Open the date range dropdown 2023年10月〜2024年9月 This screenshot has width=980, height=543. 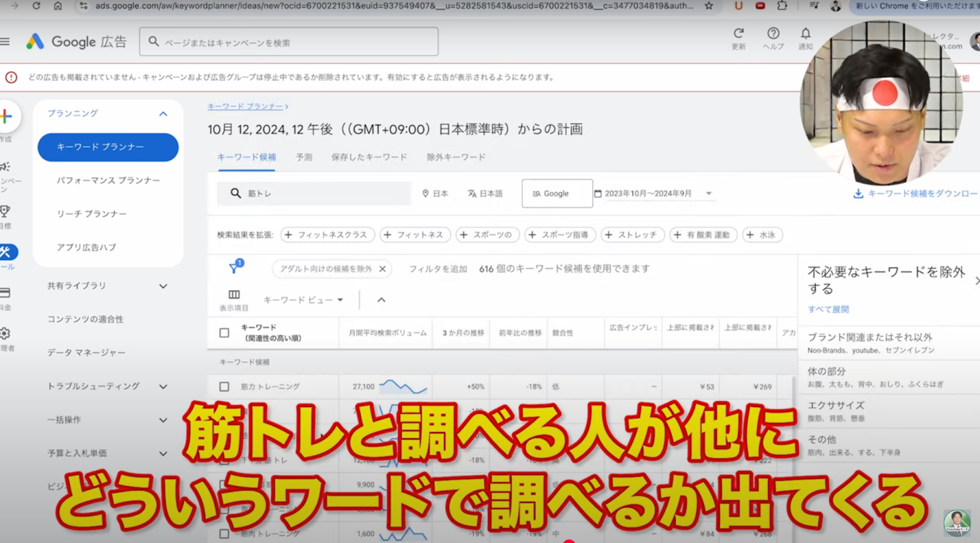653,193
